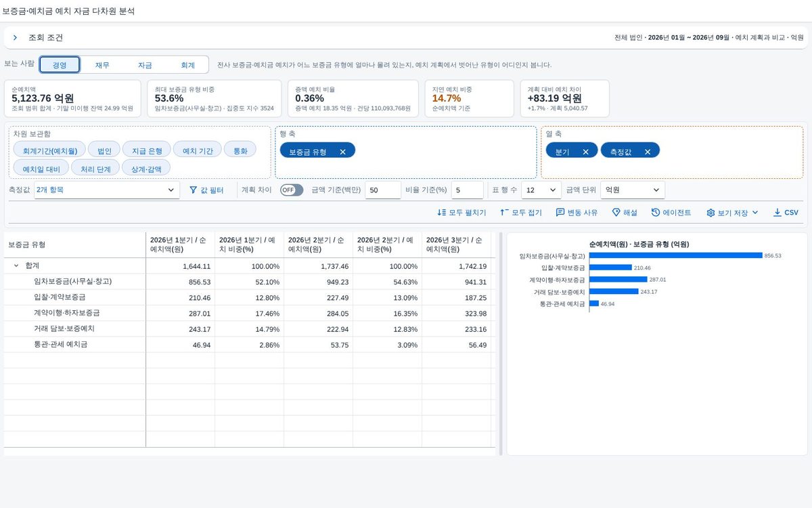Switch to the 회계 viewer tab

[x=187, y=65]
